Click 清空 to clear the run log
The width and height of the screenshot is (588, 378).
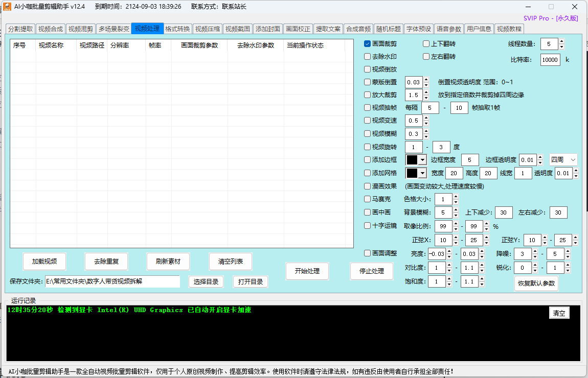(x=559, y=313)
